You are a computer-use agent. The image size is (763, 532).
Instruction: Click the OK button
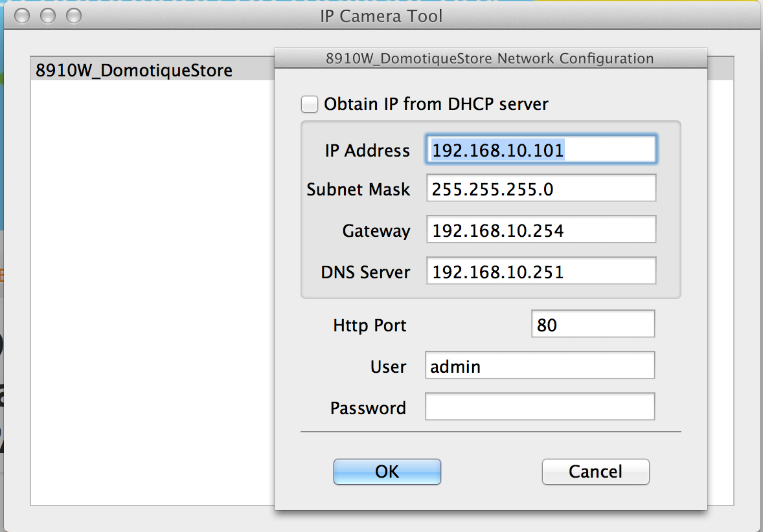(387, 472)
